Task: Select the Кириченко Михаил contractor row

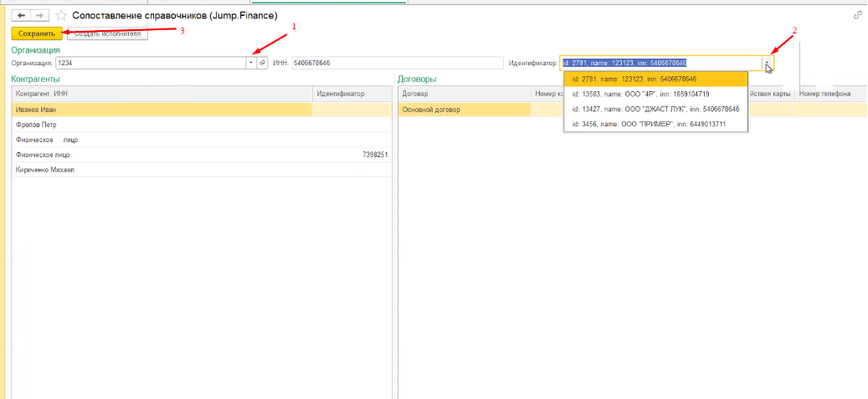Action: click(x=162, y=170)
